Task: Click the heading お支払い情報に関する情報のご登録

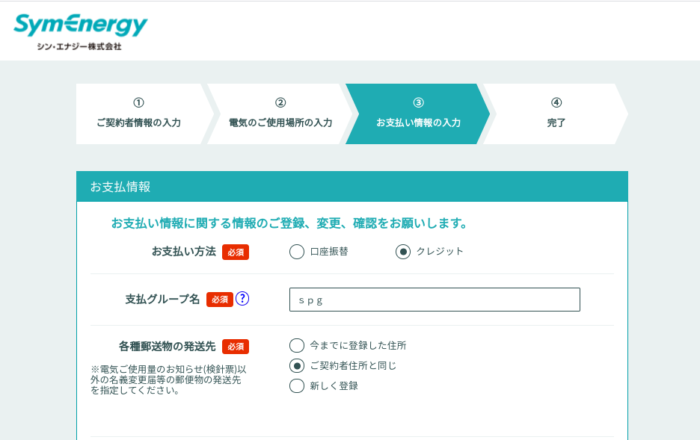Action: [x=289, y=223]
